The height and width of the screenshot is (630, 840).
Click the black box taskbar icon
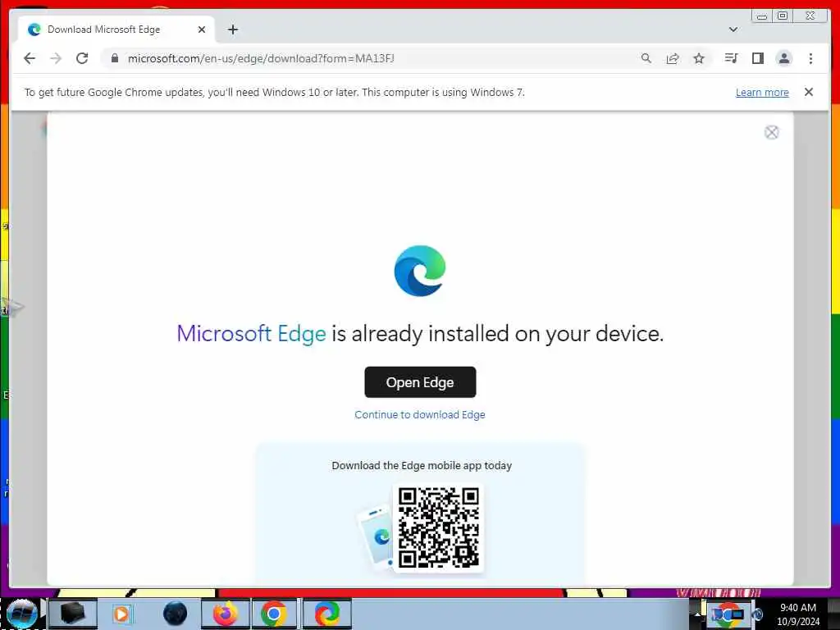coord(72,614)
